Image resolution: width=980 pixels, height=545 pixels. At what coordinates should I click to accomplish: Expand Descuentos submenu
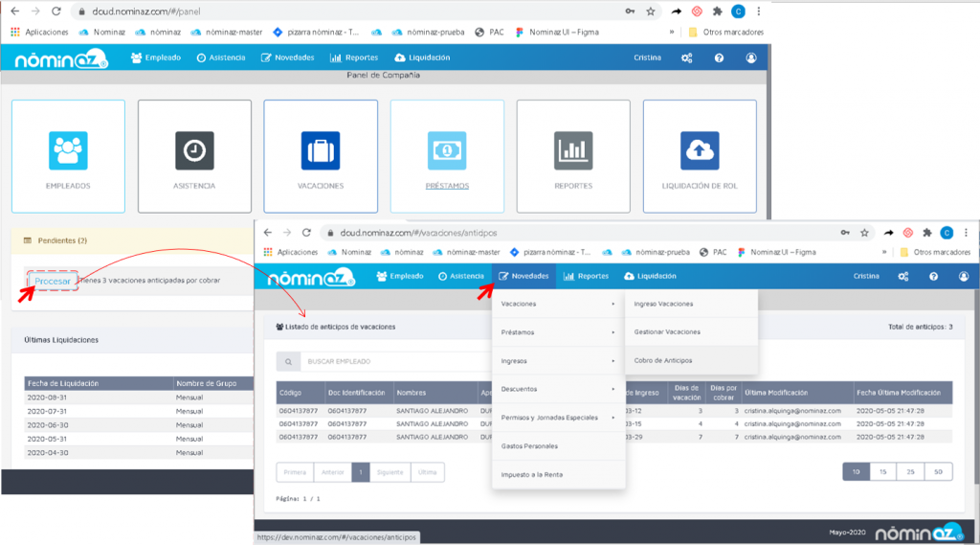pyautogui.click(x=559, y=389)
